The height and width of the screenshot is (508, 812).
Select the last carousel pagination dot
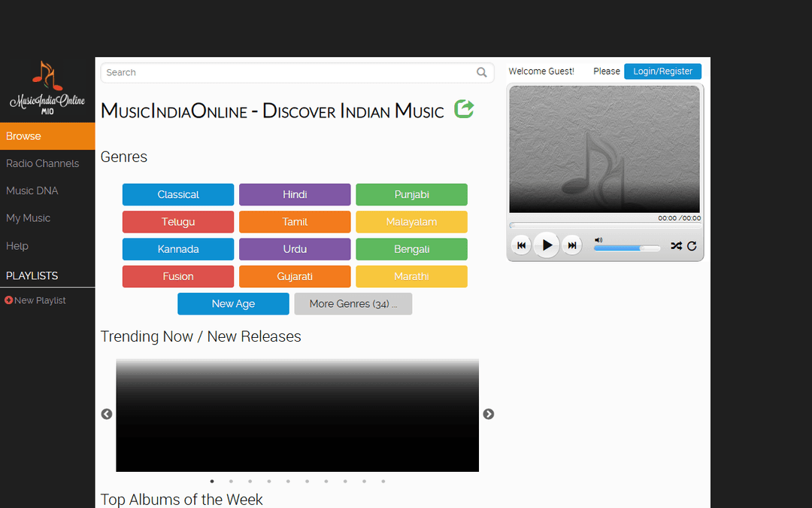point(383,481)
